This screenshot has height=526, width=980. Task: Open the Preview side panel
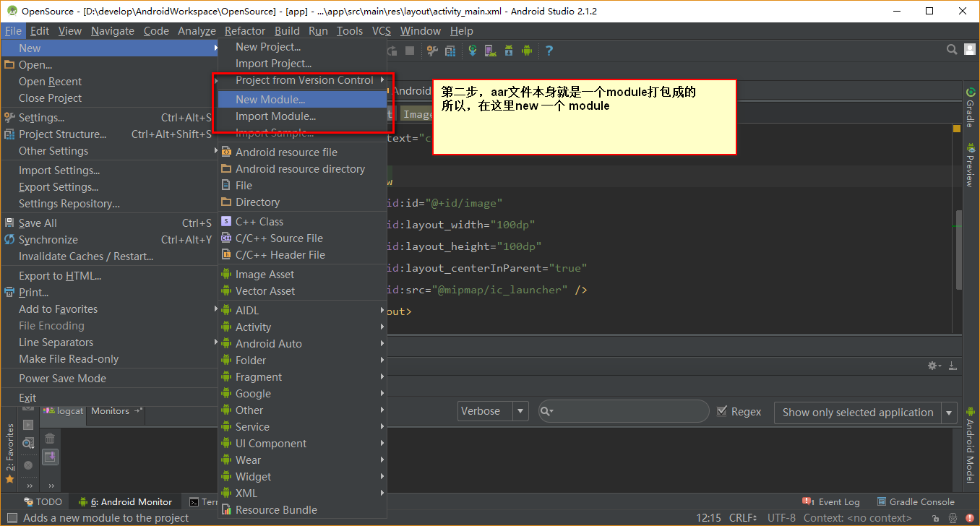point(970,165)
